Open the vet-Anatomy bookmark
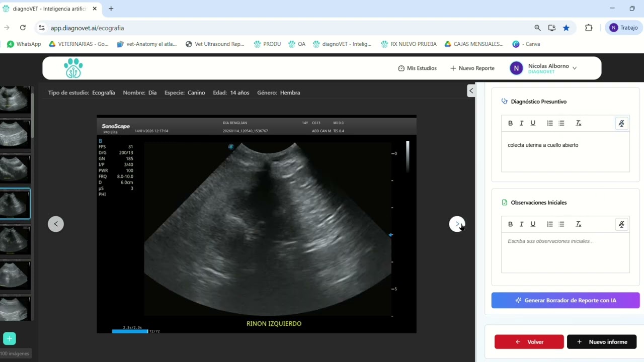This screenshot has height=362, width=644. pyautogui.click(x=146, y=44)
